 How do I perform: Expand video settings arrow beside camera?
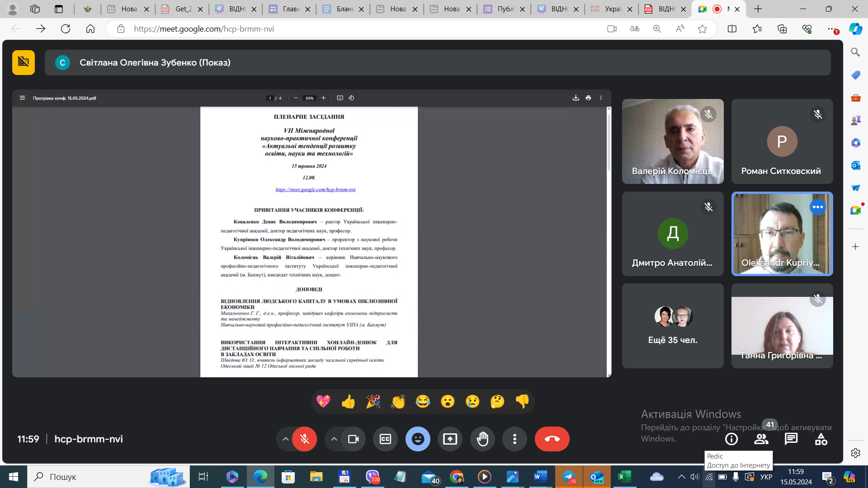pos(334,439)
